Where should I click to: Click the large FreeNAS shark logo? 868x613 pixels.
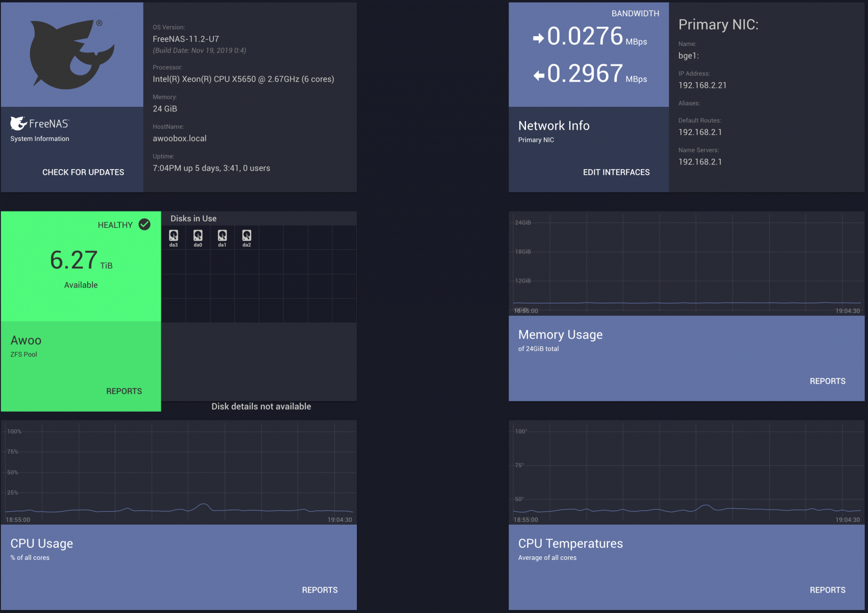71,54
